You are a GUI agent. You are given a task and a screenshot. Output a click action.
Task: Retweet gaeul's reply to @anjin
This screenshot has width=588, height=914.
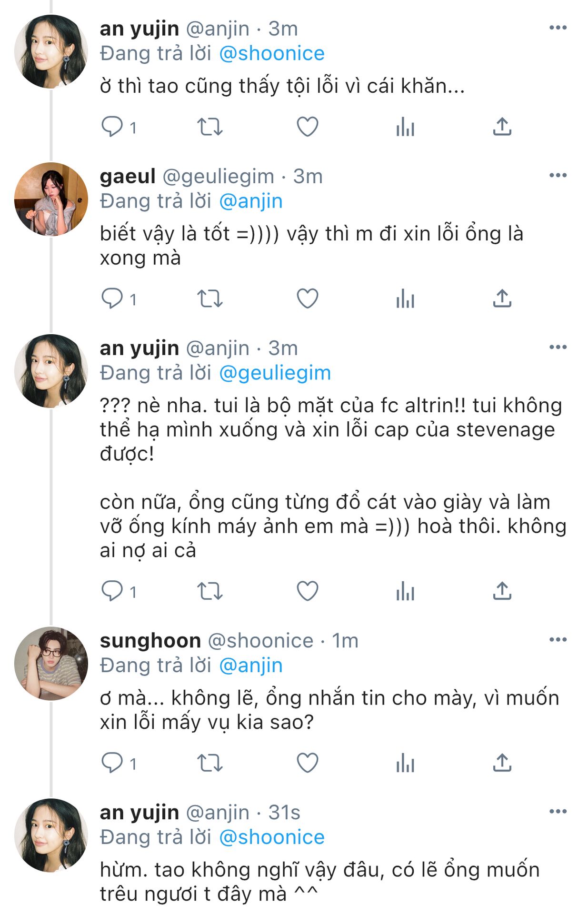tap(209, 299)
